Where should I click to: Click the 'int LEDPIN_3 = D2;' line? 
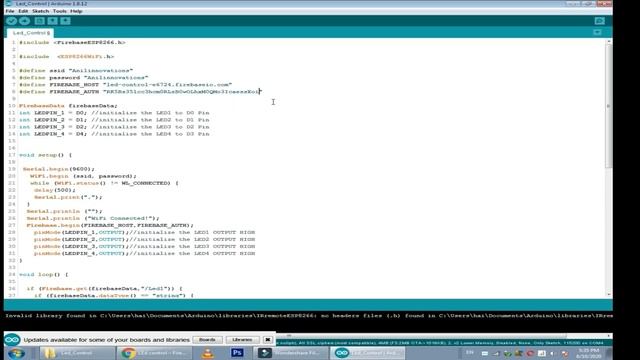[114, 127]
